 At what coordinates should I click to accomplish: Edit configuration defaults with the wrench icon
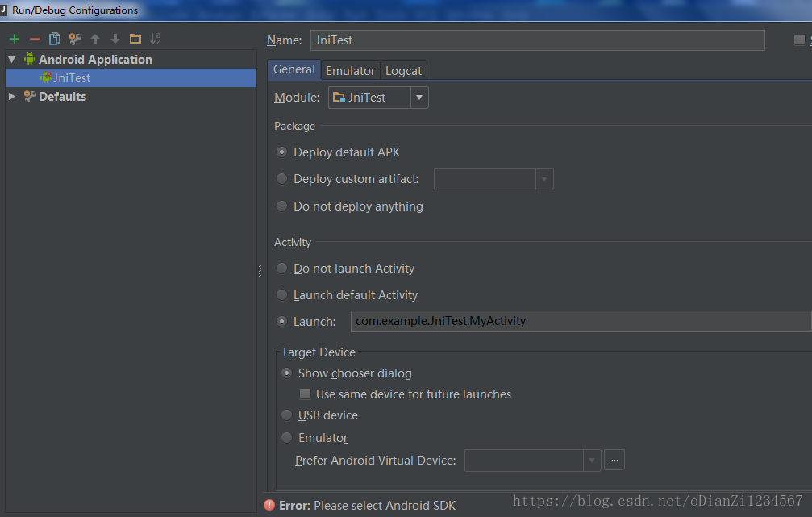[73, 38]
